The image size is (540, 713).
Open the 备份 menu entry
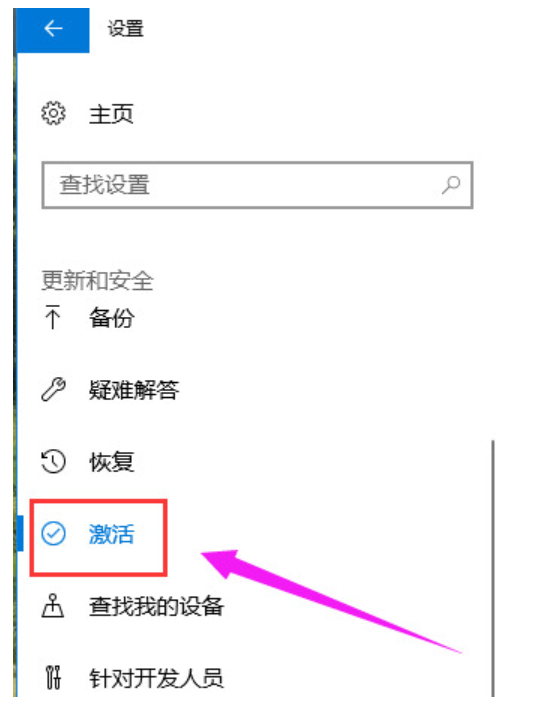coord(111,317)
